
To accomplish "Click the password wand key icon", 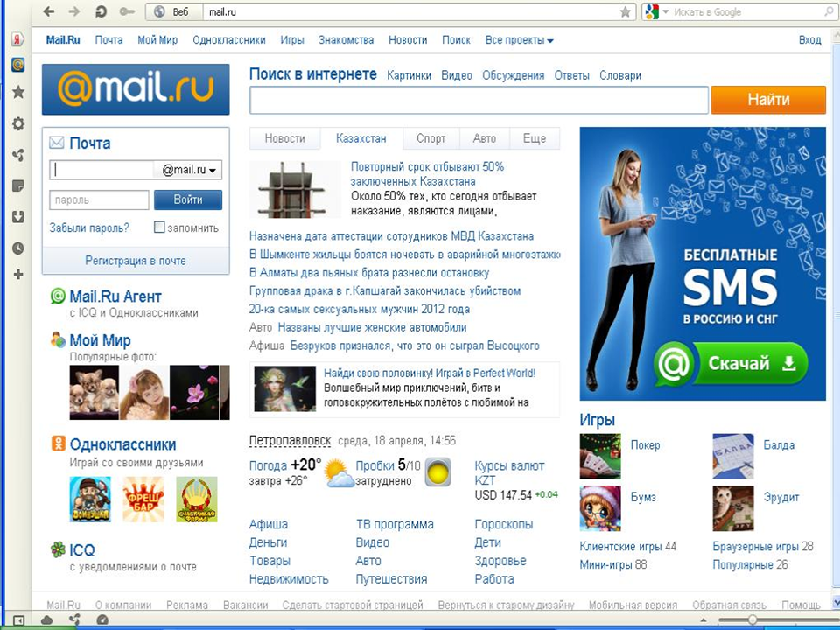I will pyautogui.click(x=128, y=11).
